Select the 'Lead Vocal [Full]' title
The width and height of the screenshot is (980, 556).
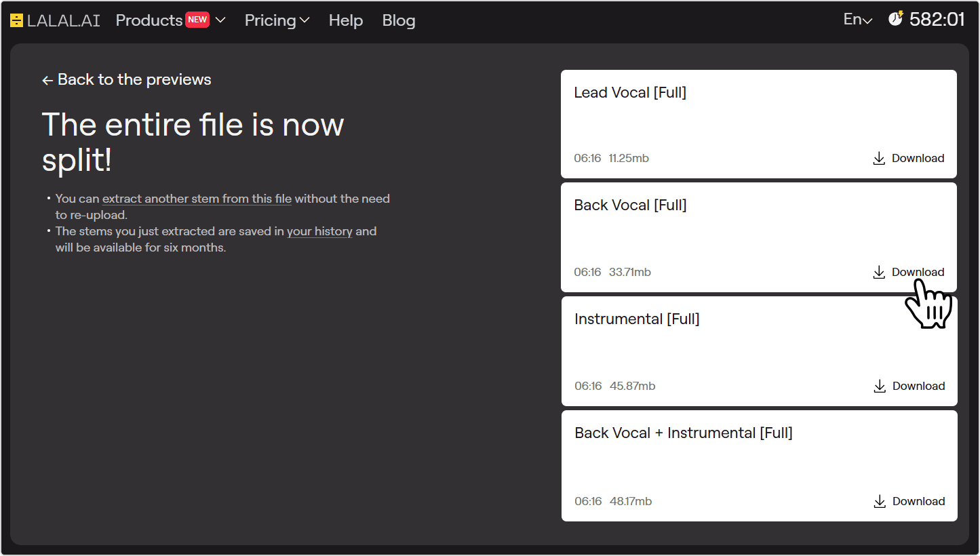point(630,93)
